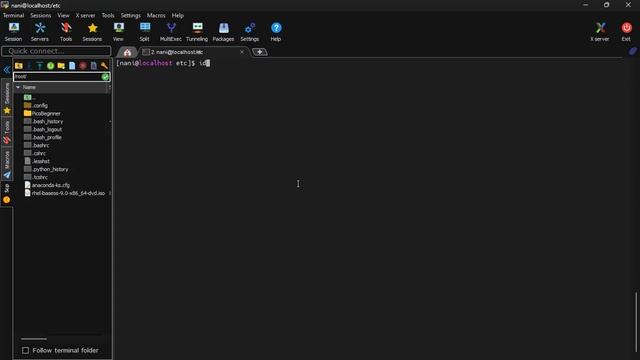
Task: Open the Sessions star icon in the top toolbar
Action: pyautogui.click(x=92, y=31)
